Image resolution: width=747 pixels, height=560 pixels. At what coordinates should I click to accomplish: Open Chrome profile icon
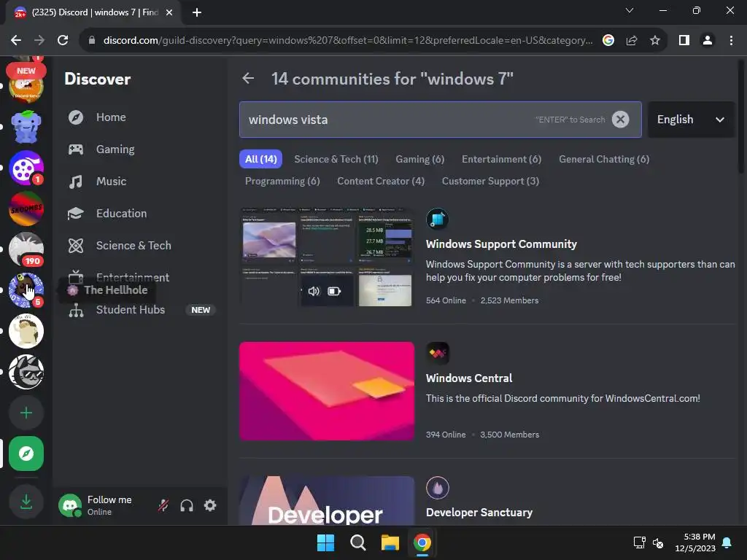[708, 41]
